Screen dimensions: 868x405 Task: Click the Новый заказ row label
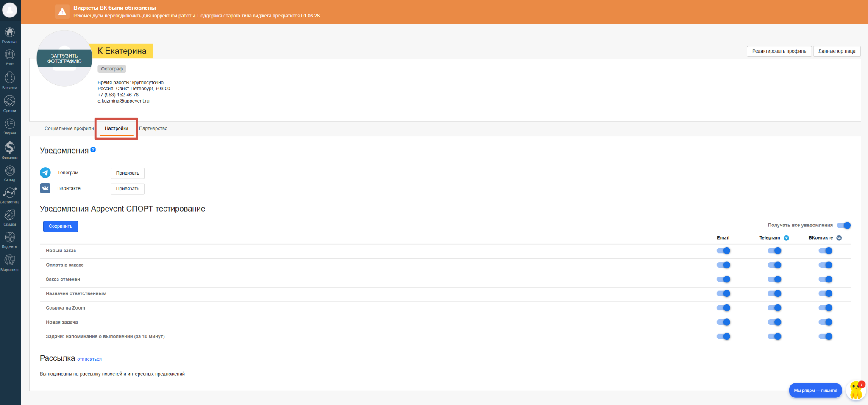61,251
